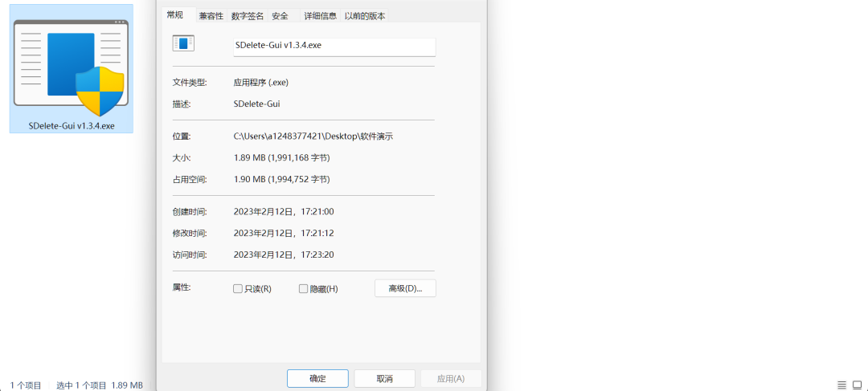Open the 安全 tab
Screen dimensions: 868x391
280,16
